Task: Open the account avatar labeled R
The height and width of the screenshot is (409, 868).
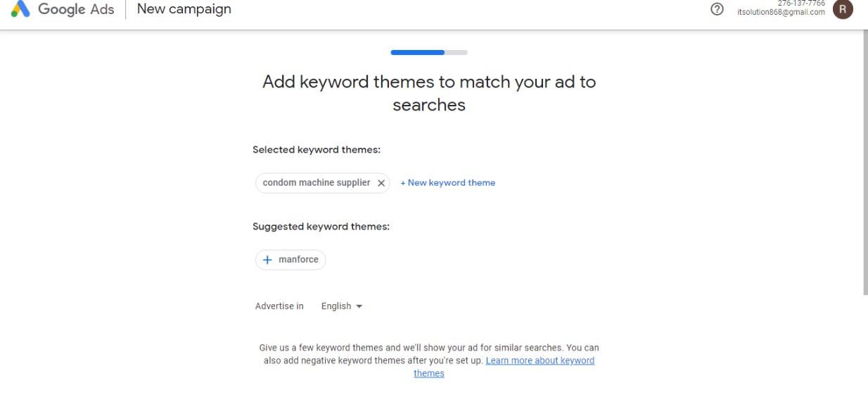Action: (842, 10)
